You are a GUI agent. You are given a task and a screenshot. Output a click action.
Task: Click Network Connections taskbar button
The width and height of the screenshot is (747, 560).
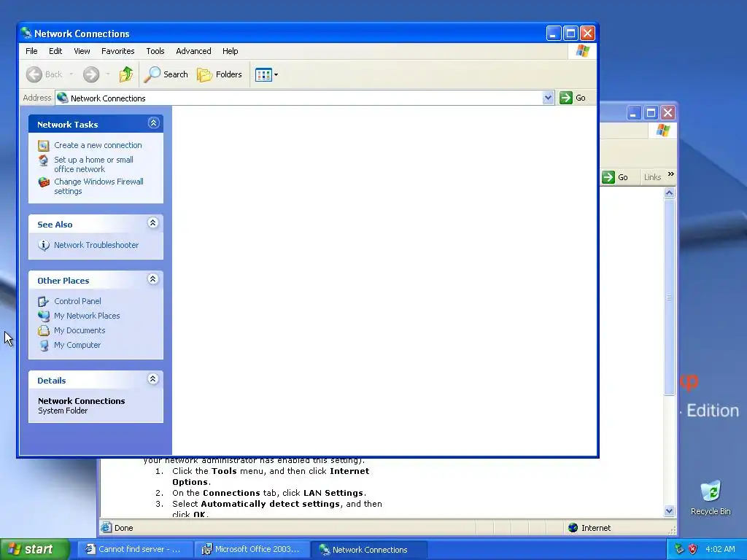click(368, 550)
